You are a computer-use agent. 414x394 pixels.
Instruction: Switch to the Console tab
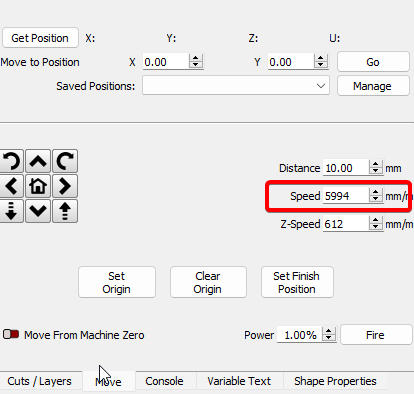165,381
